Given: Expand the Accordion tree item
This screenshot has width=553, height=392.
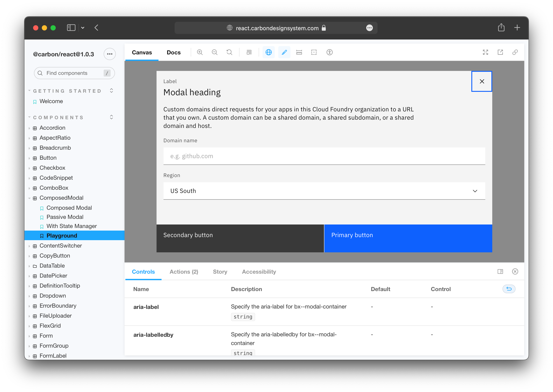Looking at the screenshot, I should 52,128.
